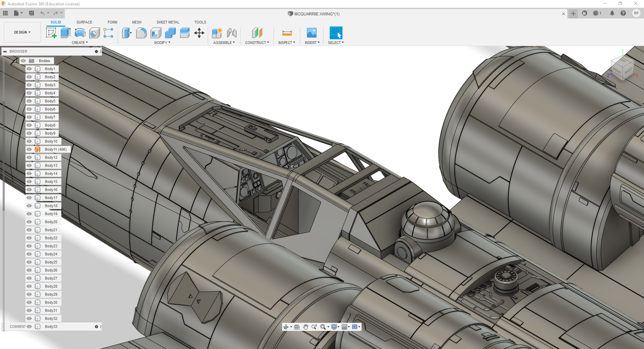
Task: Hide Body1 using its eye icon
Action: tap(29, 69)
